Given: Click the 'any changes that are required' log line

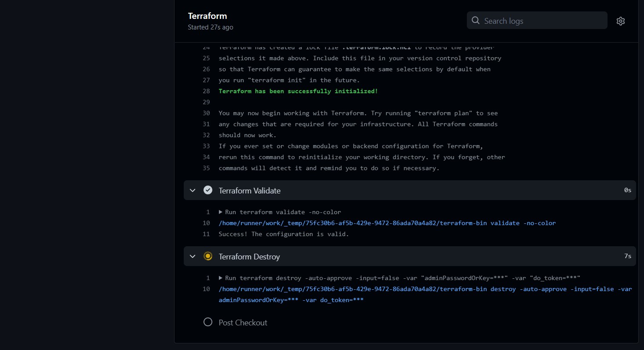Looking at the screenshot, I should point(358,124).
